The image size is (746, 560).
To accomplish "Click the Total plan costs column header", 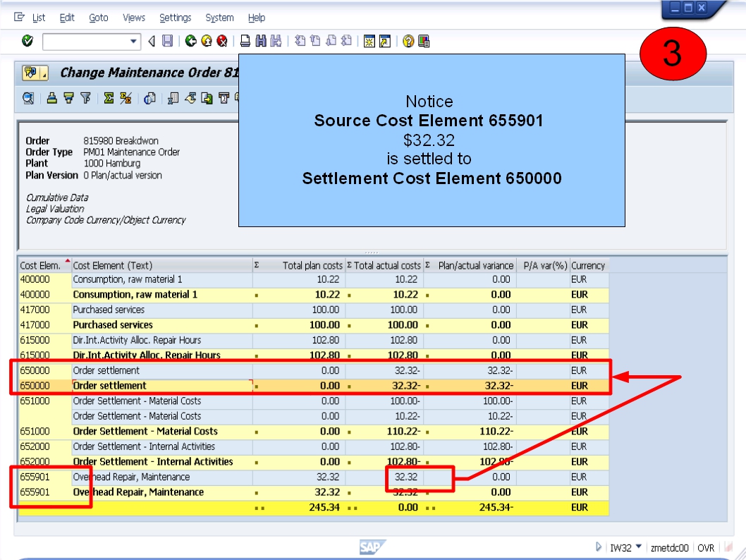I will [x=298, y=265].
